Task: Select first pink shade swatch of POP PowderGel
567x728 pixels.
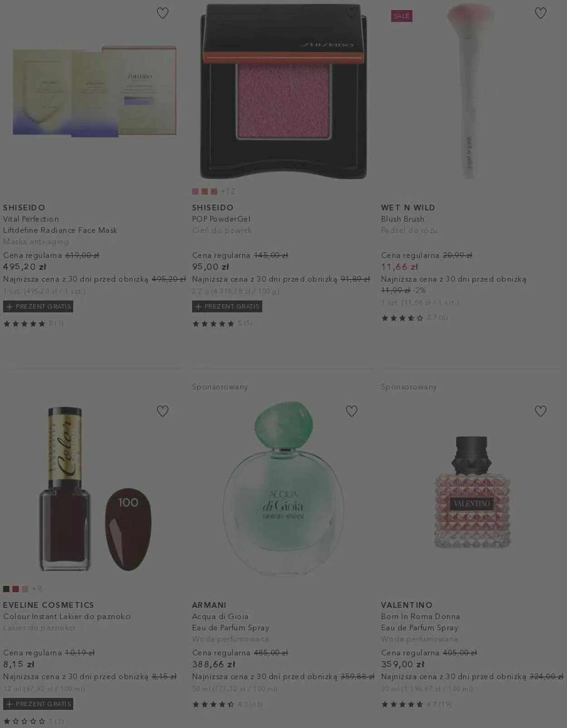Action: (195, 191)
